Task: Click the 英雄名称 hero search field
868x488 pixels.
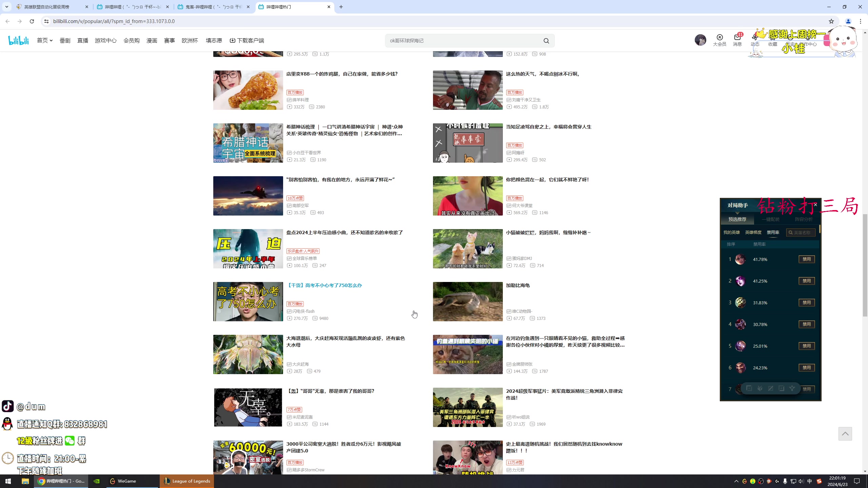Action: tap(801, 232)
